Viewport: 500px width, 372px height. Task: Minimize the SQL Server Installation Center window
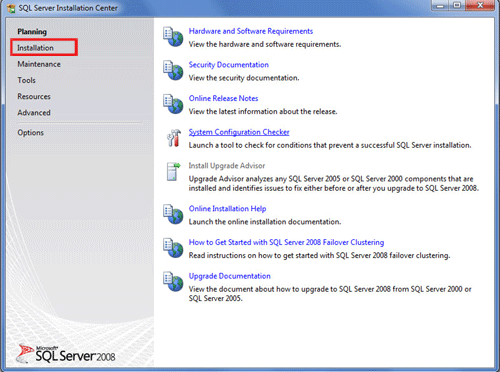coord(440,6)
